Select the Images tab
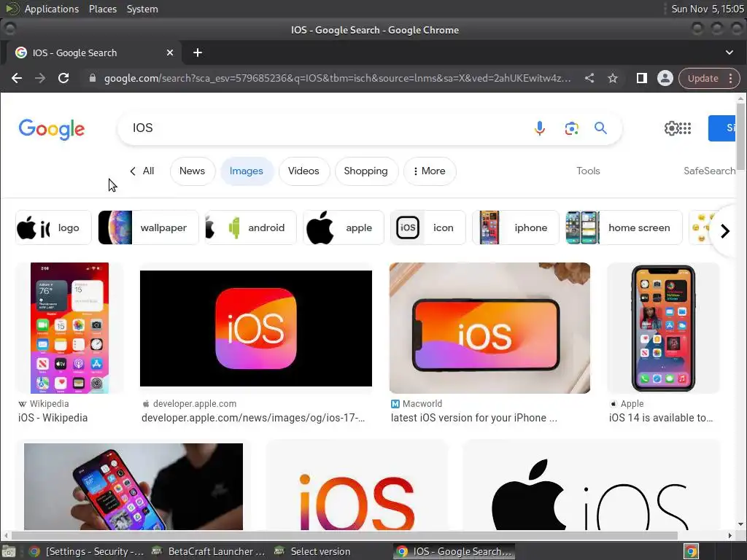747x560 pixels. [x=247, y=171]
